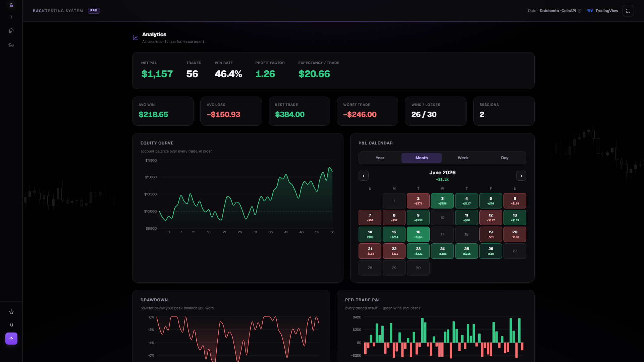
Task: Open the learning graduation cap icon
Action: click(x=11, y=45)
